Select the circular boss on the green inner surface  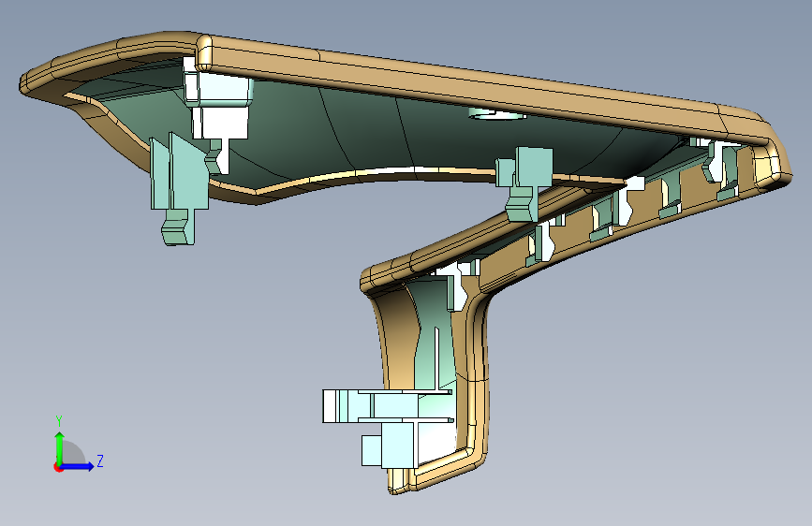pyautogui.click(x=497, y=114)
